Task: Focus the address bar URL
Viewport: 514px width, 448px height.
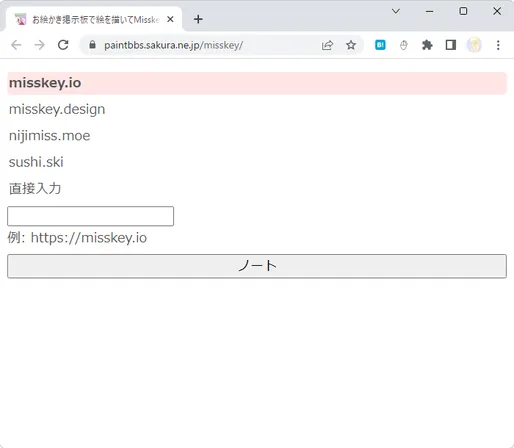Action: tap(174, 45)
